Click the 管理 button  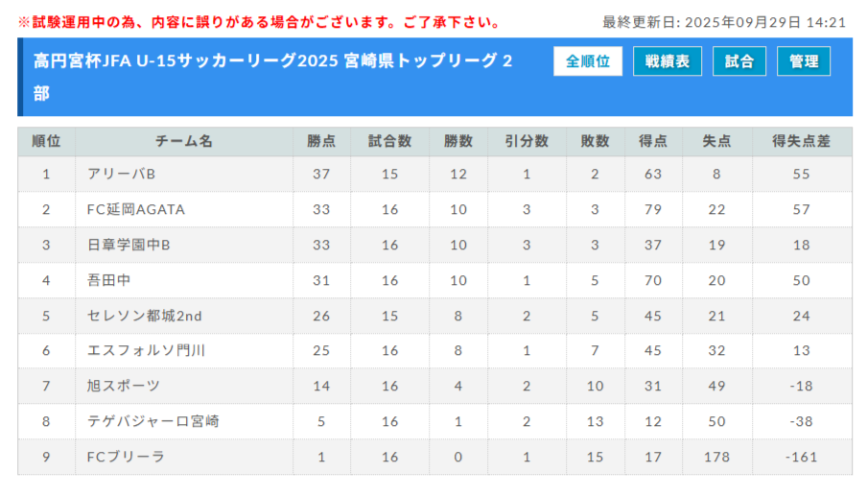[x=804, y=61]
